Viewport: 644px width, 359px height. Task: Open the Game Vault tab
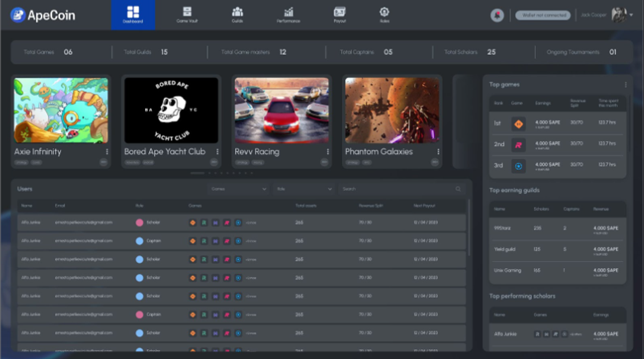[x=187, y=15]
